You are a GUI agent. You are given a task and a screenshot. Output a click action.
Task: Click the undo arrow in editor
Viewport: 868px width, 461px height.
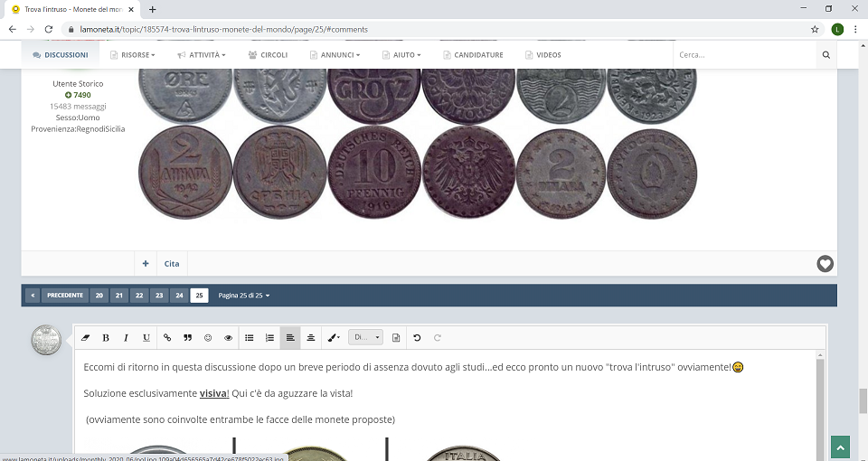point(417,337)
